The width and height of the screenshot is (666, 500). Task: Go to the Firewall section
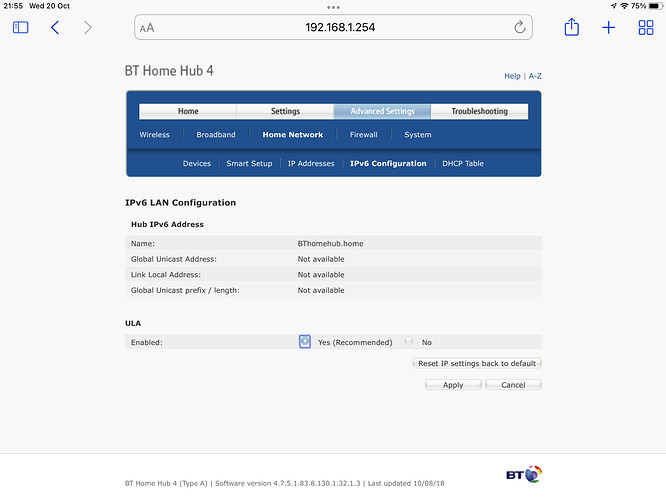[364, 135]
